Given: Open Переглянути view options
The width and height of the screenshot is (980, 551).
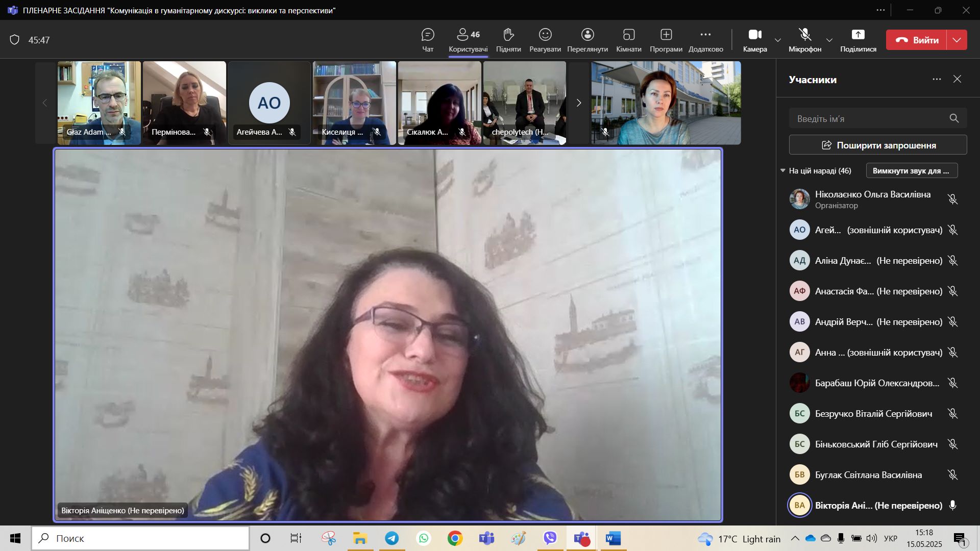Looking at the screenshot, I should (x=587, y=40).
